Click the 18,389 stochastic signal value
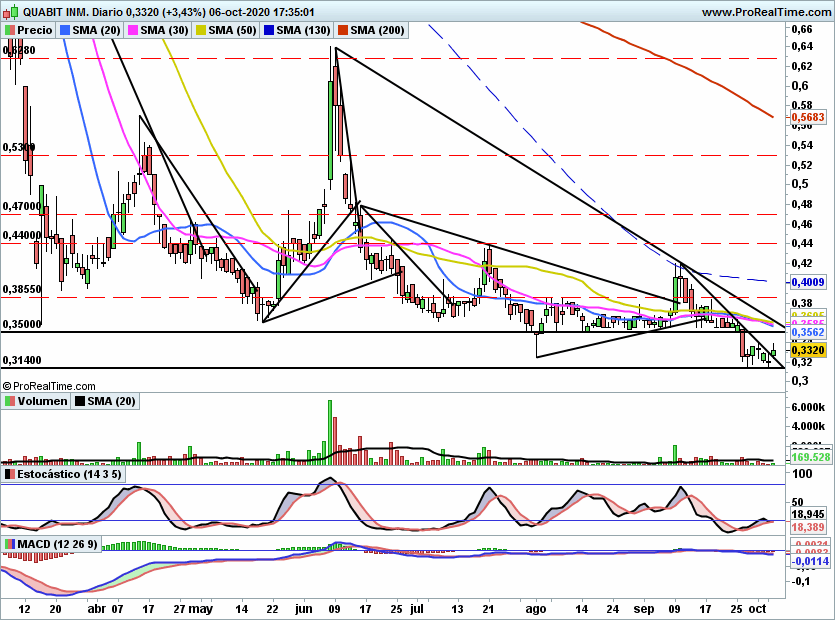835x620 pixels. click(808, 527)
